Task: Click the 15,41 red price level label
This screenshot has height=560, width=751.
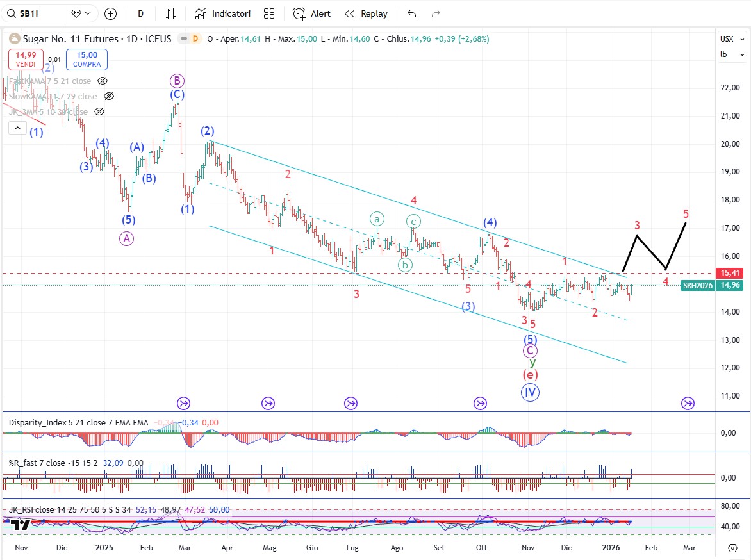Action: 730,273
